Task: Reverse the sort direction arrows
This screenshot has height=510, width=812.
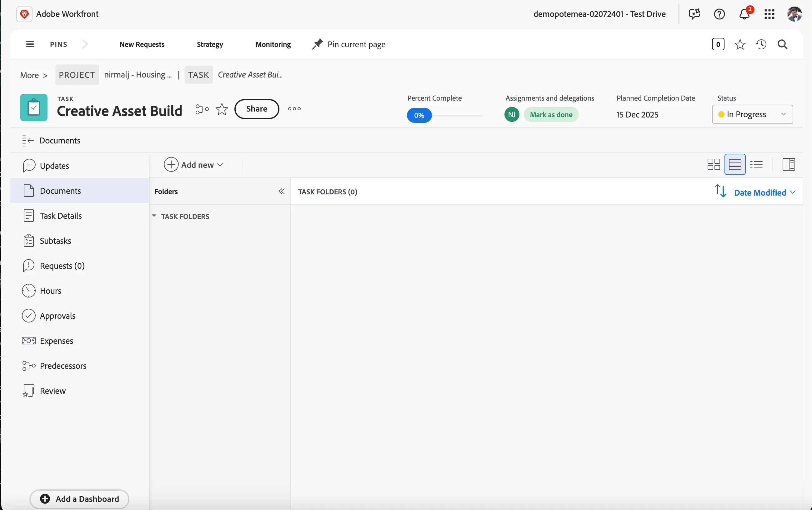Action: click(x=721, y=191)
